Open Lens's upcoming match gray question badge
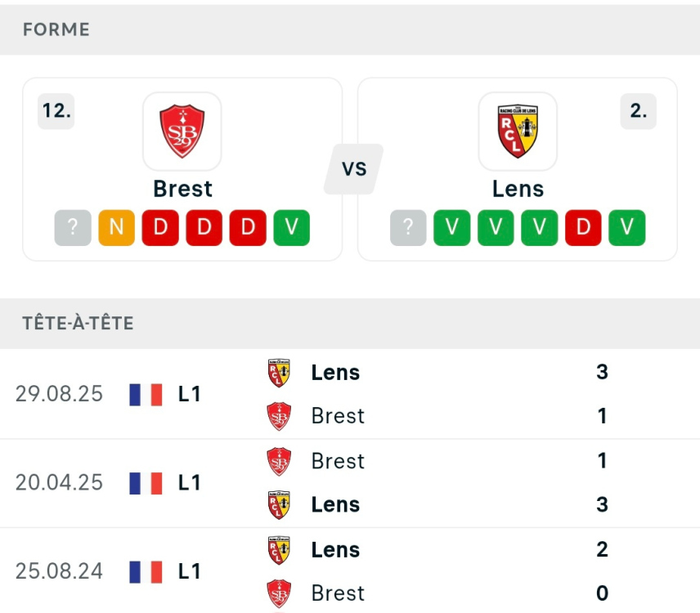700x613 pixels. [x=408, y=228]
